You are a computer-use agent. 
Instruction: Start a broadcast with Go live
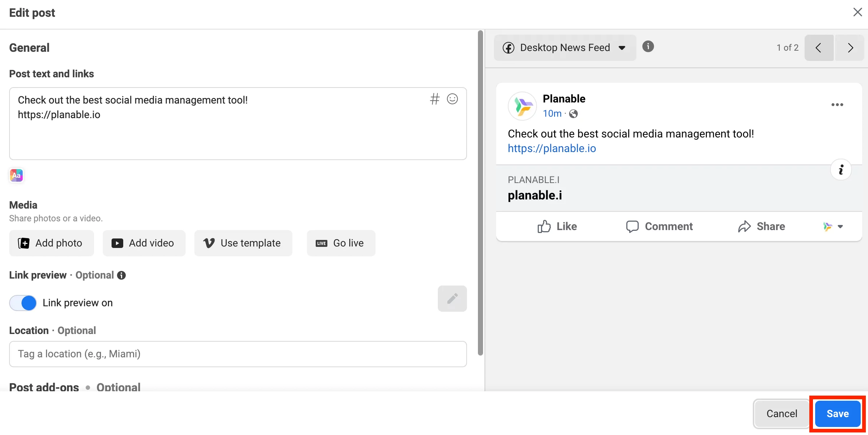pos(341,243)
